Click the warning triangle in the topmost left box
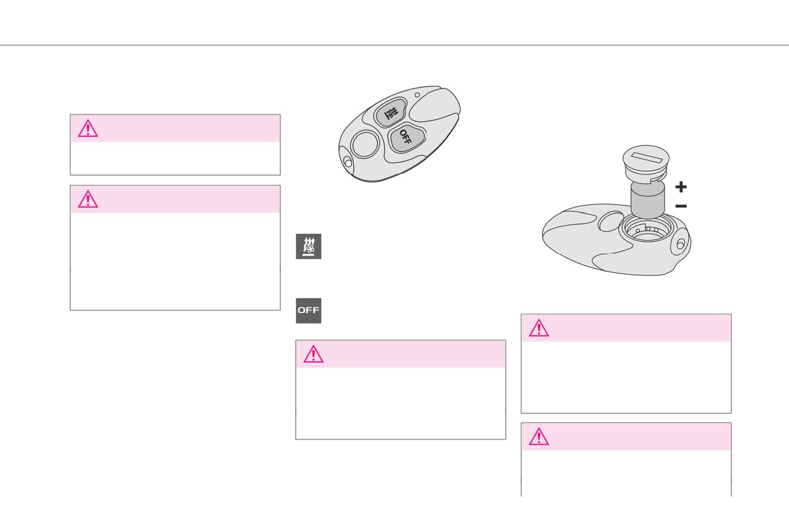The image size is (789, 532). pos(88,128)
